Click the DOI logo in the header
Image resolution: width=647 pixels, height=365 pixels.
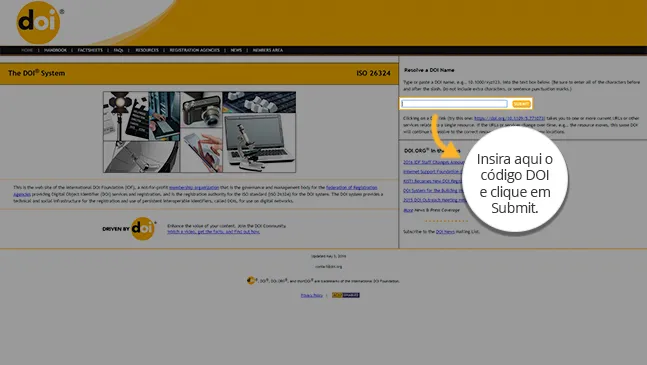[38, 22]
